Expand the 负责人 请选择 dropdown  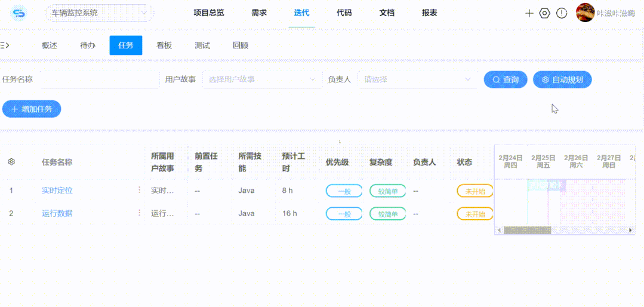click(x=417, y=79)
